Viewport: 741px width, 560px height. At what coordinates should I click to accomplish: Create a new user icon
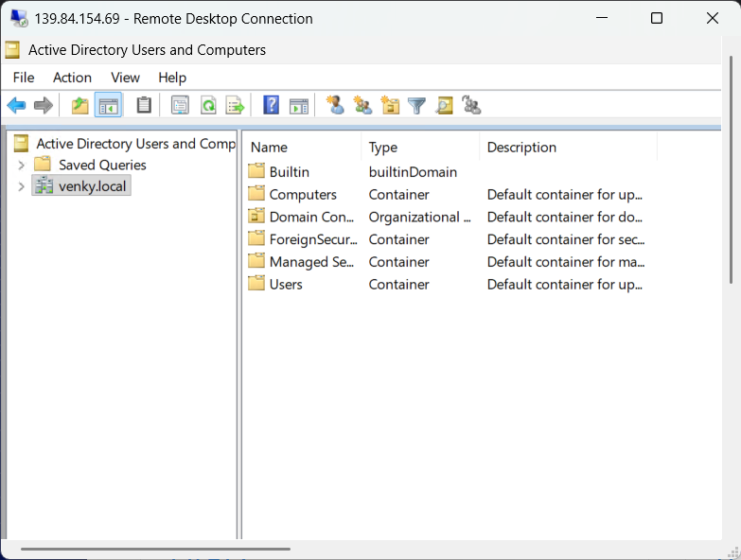[x=335, y=105]
